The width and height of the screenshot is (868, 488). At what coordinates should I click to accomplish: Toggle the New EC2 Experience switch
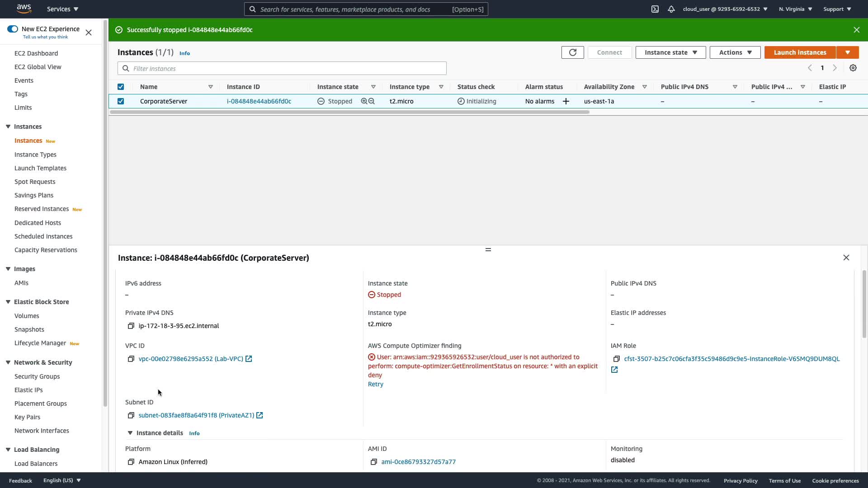click(x=13, y=29)
